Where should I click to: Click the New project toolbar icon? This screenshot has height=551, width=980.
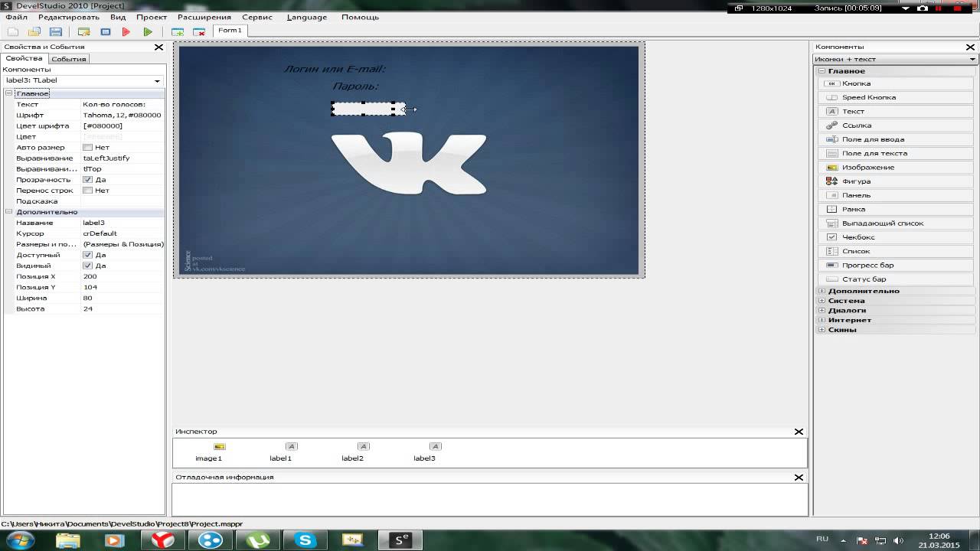click(13, 31)
